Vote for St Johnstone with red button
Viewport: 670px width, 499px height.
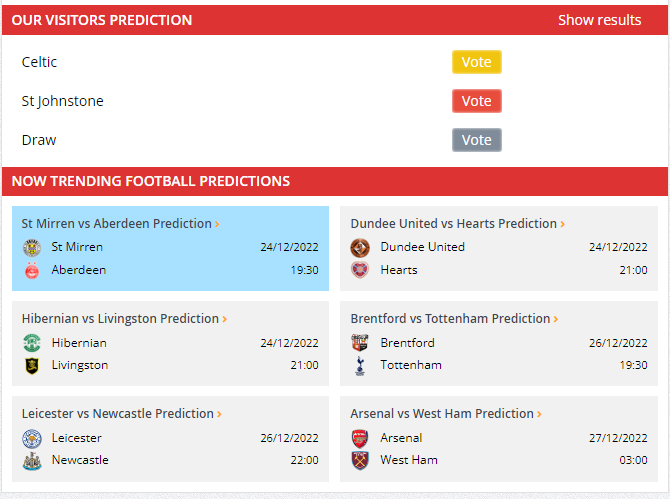pos(476,101)
